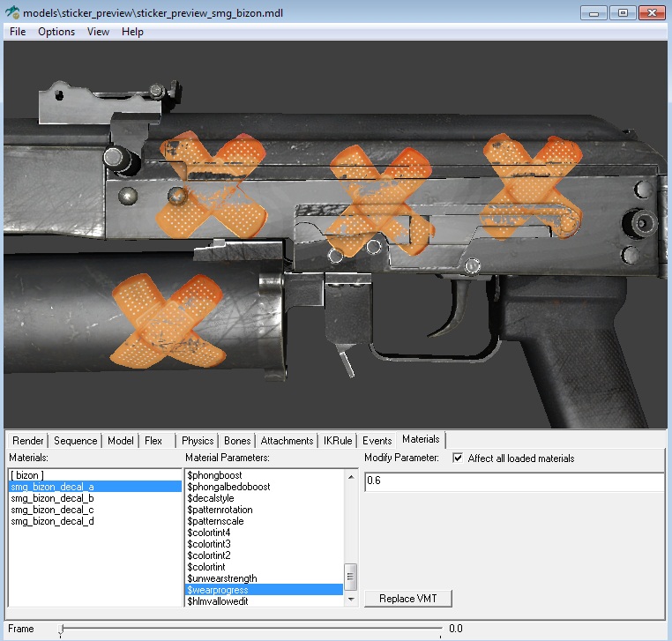Switch to the Attachments tab

(x=287, y=441)
